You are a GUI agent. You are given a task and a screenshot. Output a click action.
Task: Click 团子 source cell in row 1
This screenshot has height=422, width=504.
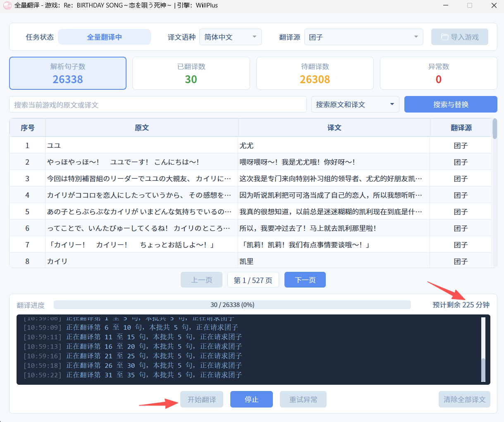click(461, 145)
